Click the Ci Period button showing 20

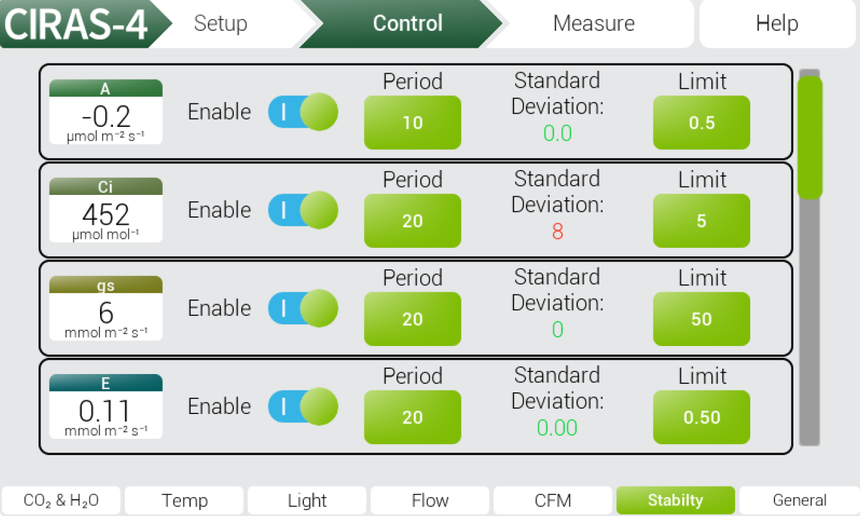pos(412,221)
